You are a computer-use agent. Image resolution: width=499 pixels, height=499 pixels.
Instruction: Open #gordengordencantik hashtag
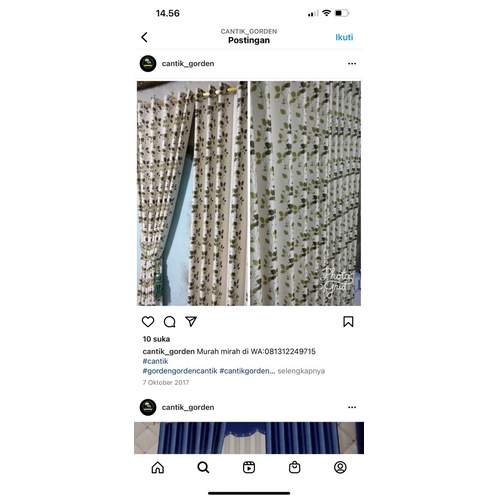[x=180, y=371]
